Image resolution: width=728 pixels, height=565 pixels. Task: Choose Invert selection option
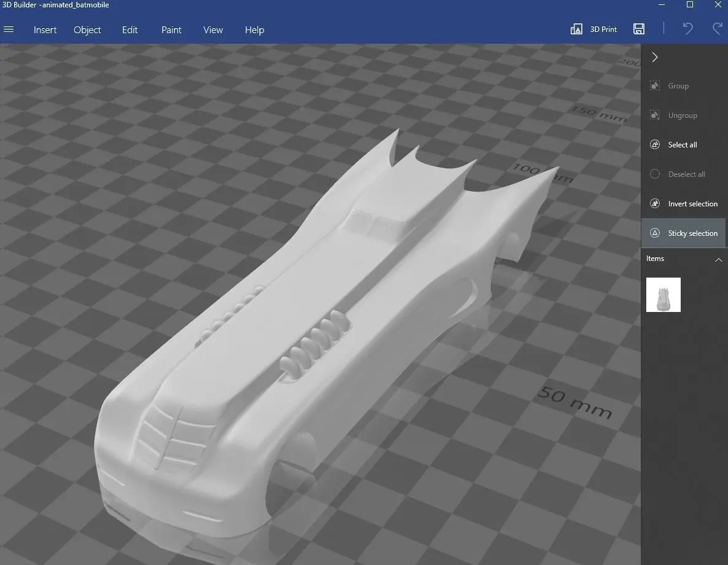click(693, 204)
